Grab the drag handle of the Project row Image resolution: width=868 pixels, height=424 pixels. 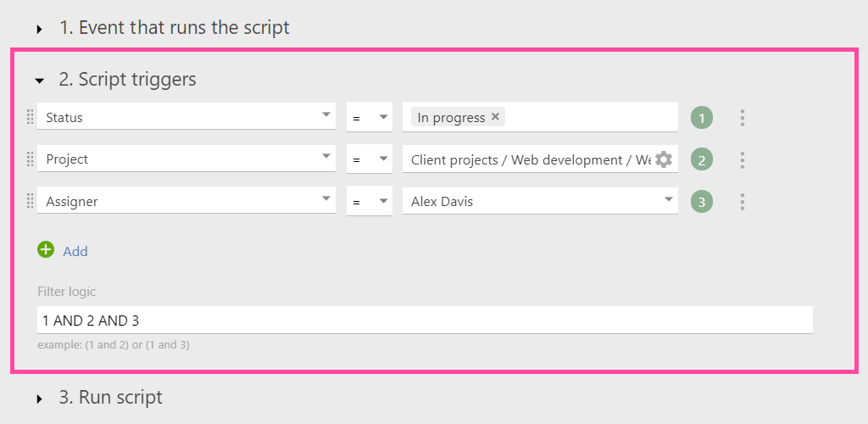click(x=30, y=159)
